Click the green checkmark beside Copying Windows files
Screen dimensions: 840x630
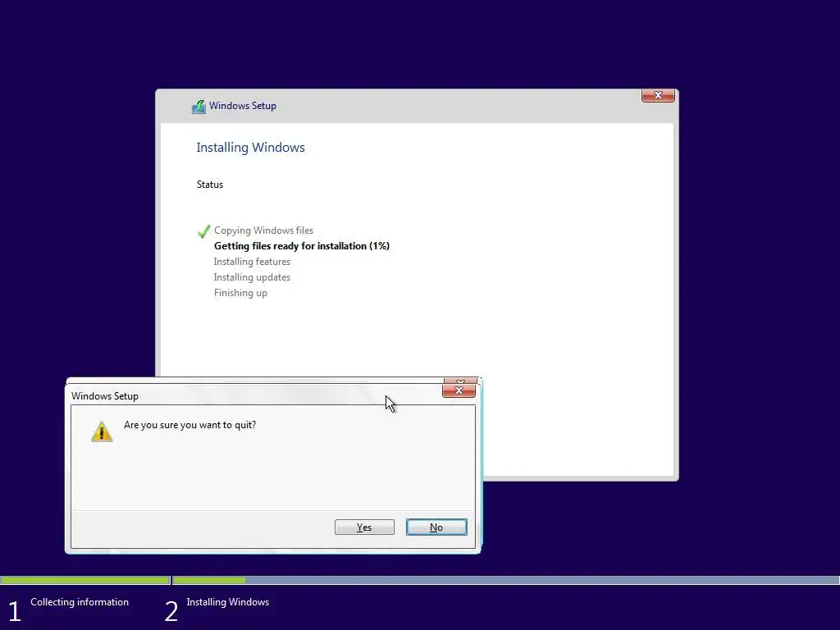(203, 231)
